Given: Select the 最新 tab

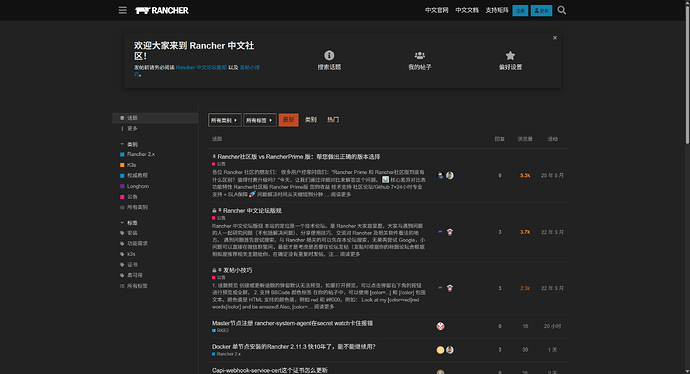Looking at the screenshot, I should click(x=288, y=120).
